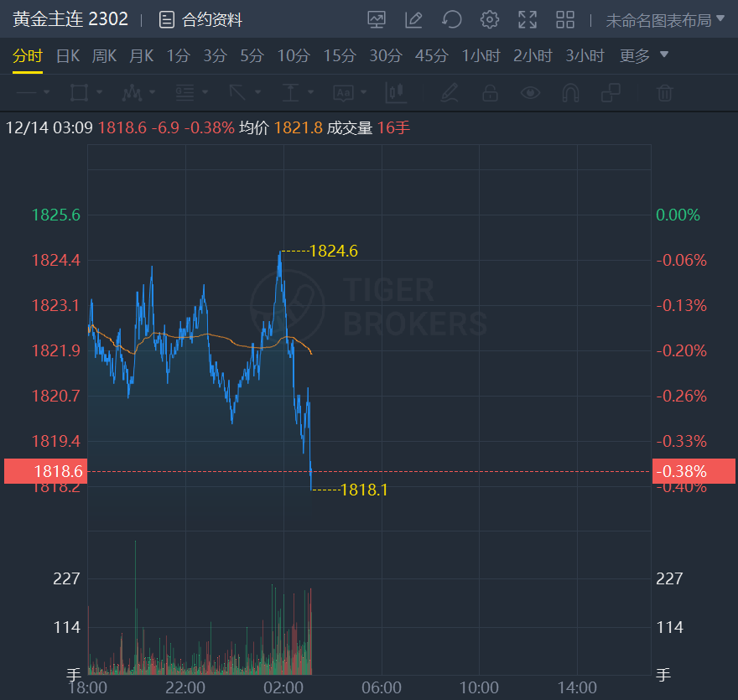Toggle the drawing lock icon
The image size is (738, 700).
pos(490,92)
